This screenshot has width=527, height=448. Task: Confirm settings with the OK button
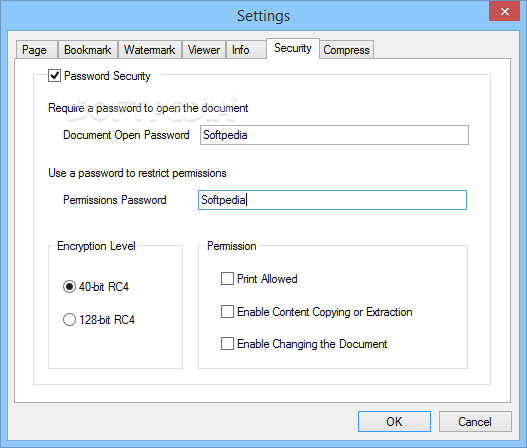point(394,421)
